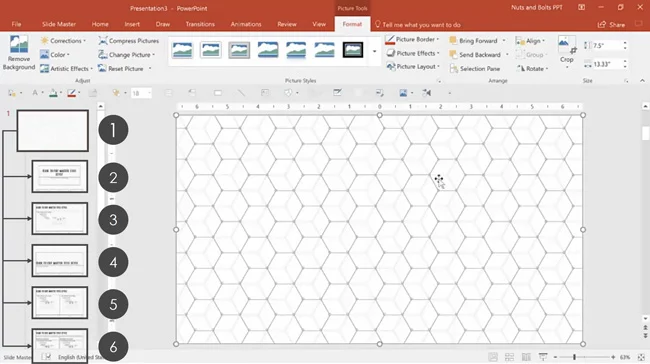Screen dimensions: 650x364
Task: Switch to Reading View icon
Action: click(x=526, y=357)
